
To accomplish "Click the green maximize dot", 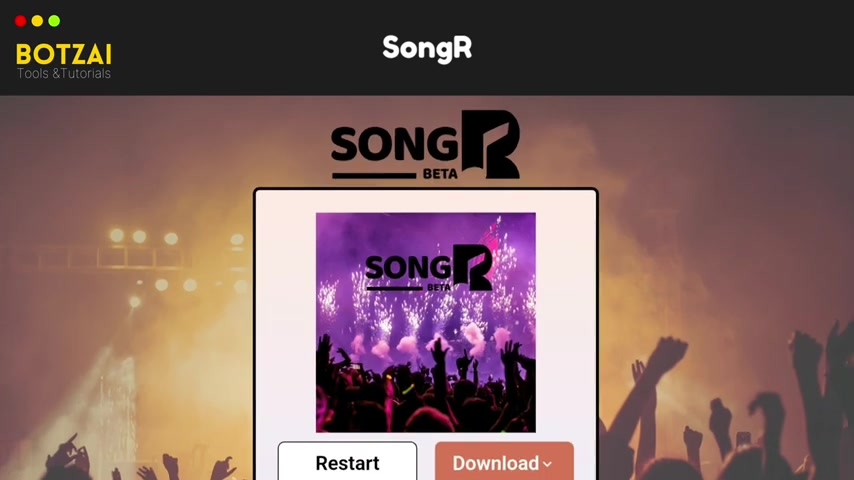I will 54,21.
